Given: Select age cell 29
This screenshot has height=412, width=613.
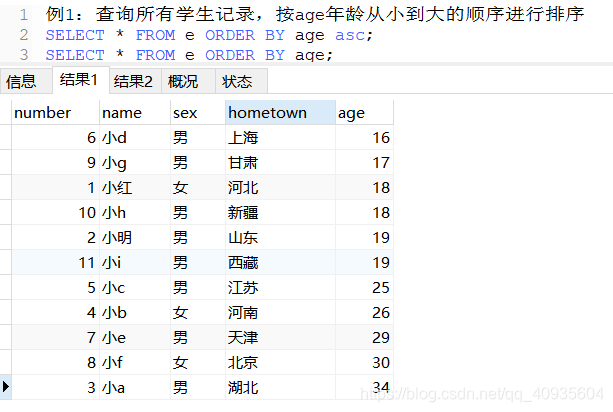Looking at the screenshot, I should point(364,338).
